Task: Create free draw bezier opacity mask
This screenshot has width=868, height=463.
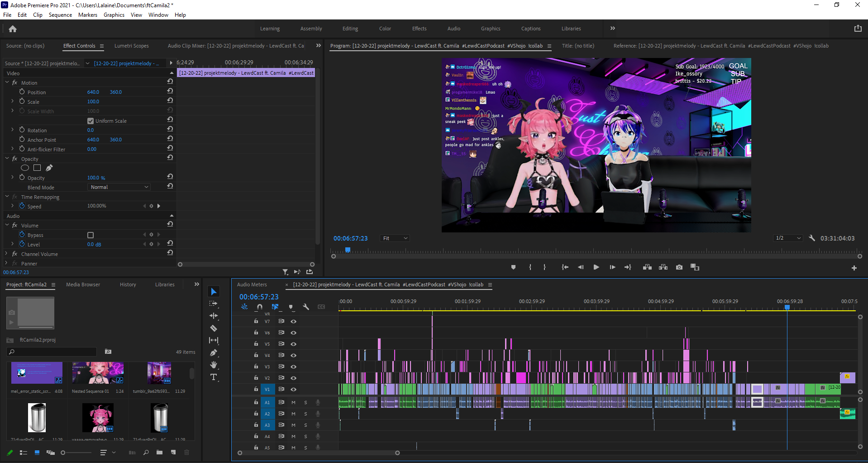Action: (x=49, y=168)
